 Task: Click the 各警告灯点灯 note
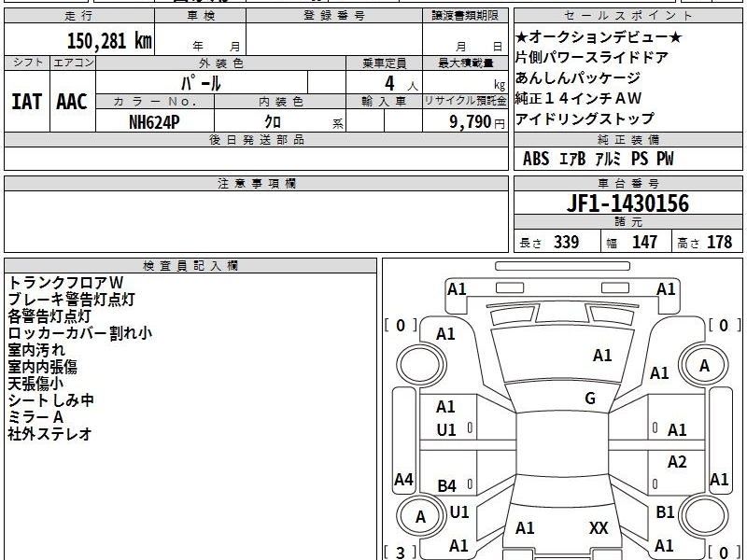click(49, 316)
